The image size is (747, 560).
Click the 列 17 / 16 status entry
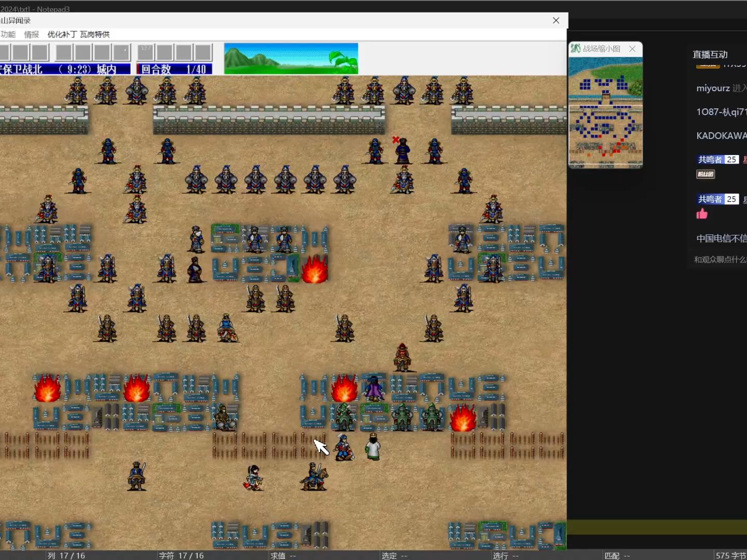(x=66, y=555)
